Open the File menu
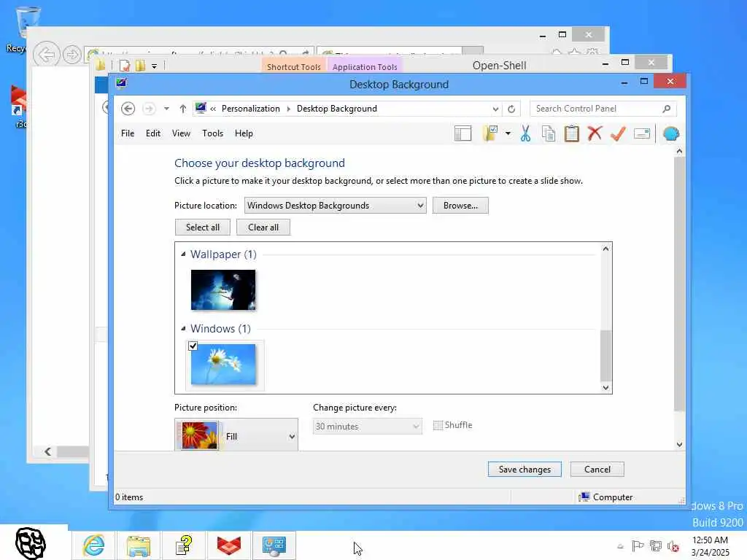Viewport: 747px width, 560px height. (x=128, y=133)
